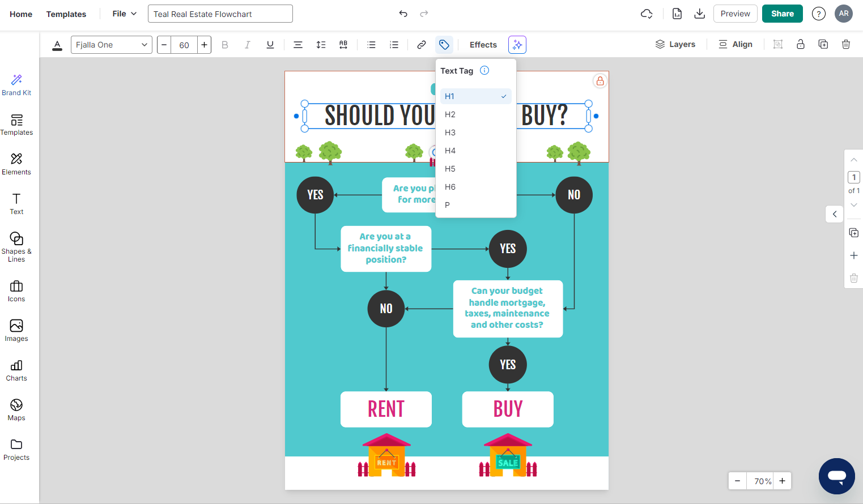Click the Teal Real Estate Flowchart title field
Screen dimensions: 863x504
[x=220, y=13]
